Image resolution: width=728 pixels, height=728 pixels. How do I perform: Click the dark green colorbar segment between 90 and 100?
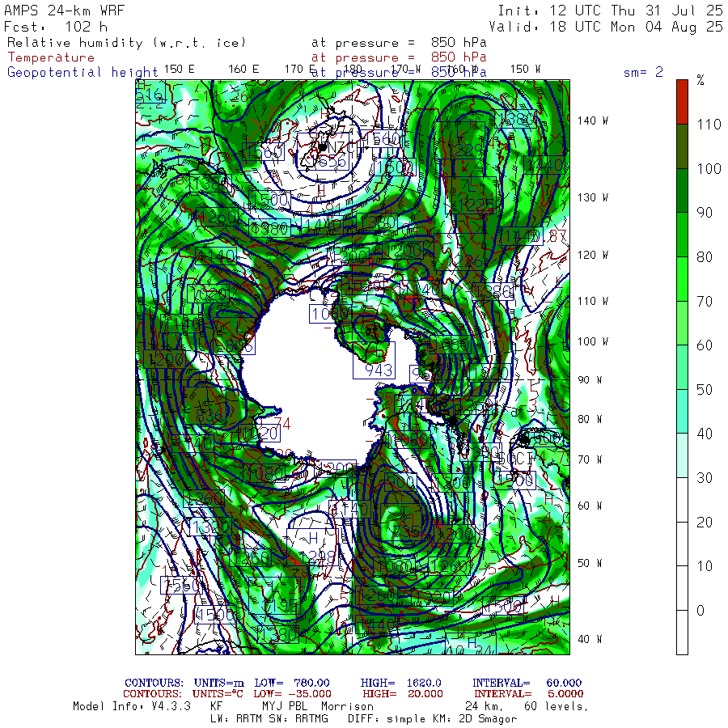682,190
